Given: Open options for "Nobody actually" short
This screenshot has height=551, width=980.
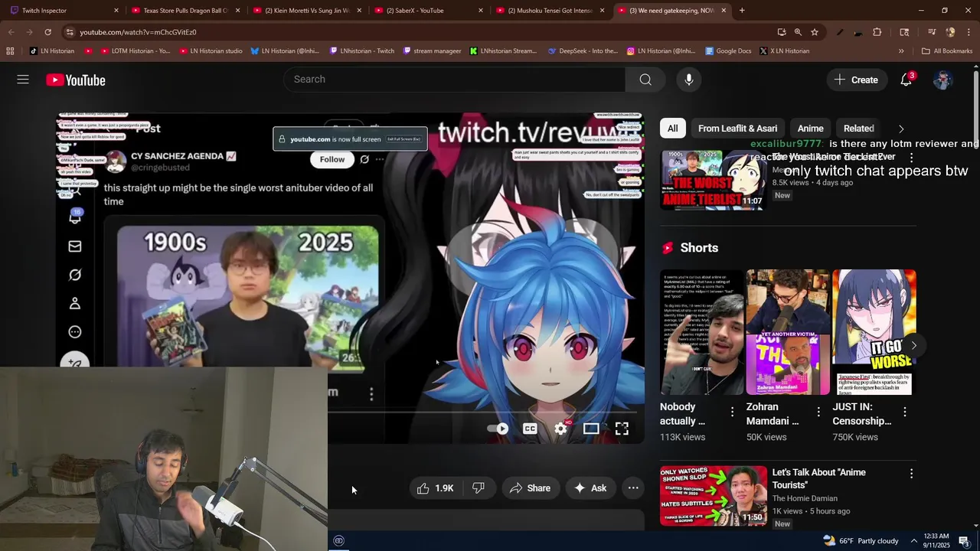Looking at the screenshot, I should pyautogui.click(x=732, y=412).
